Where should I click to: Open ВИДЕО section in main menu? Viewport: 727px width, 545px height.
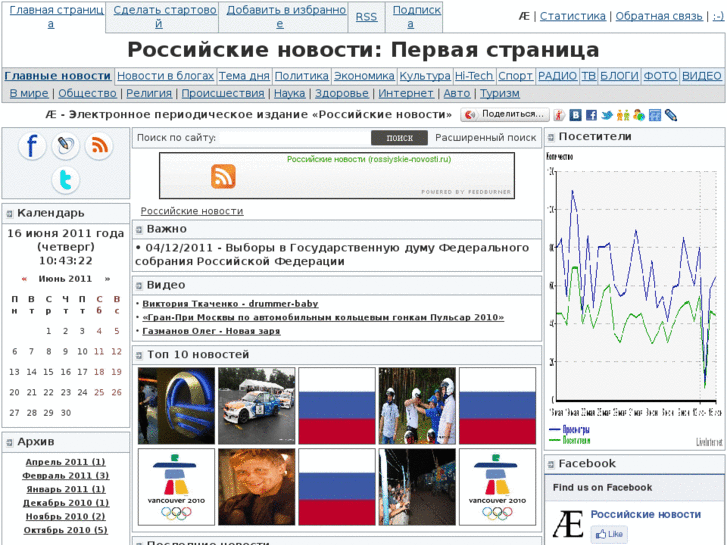701,76
